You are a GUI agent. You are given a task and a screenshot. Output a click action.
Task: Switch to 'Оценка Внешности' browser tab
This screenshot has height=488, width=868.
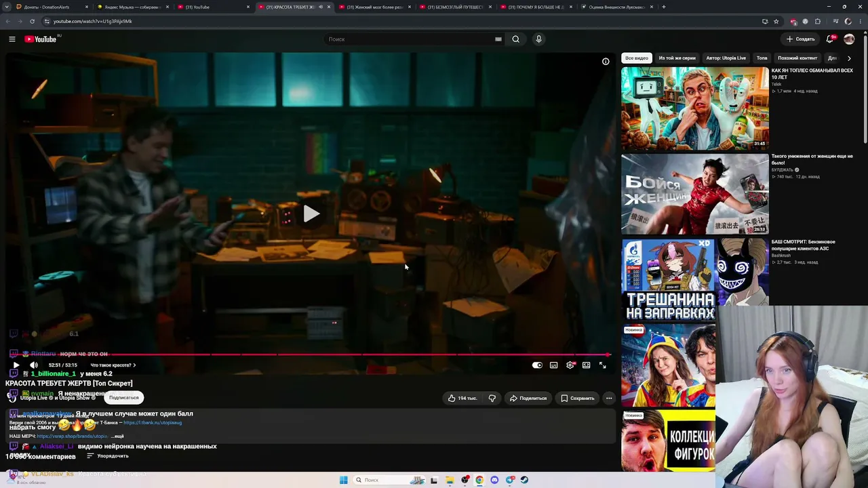[x=616, y=7]
